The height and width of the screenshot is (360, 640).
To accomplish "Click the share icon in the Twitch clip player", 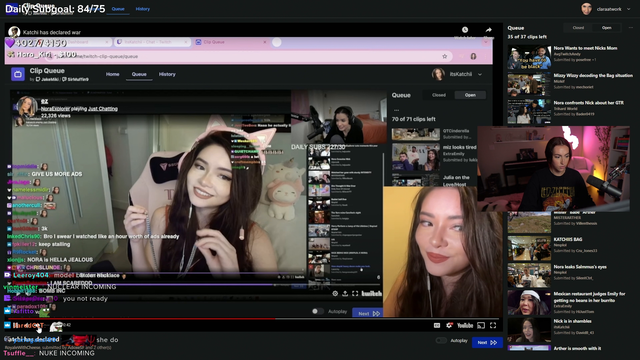I will tap(345, 293).
